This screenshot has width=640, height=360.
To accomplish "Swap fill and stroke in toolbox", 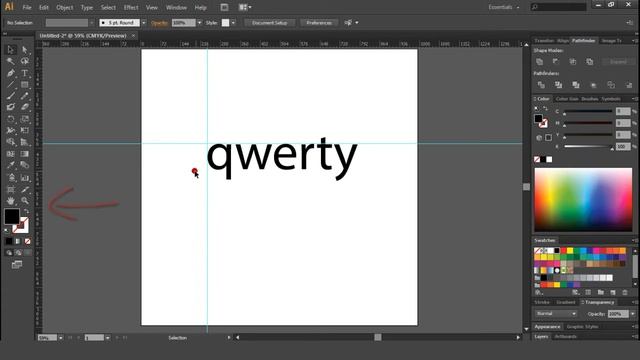I will 26,211.
